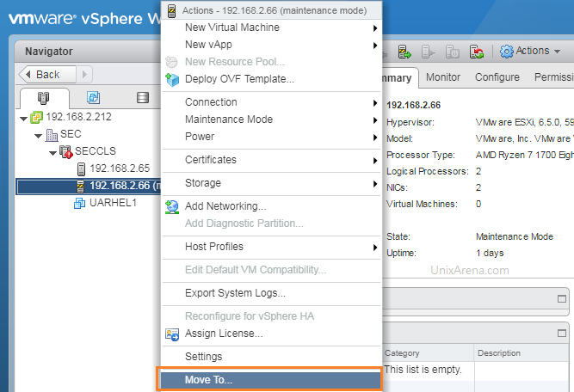This screenshot has width=574, height=392.
Task: Select 192.168.2.212 vCenter label
Action: [78, 117]
